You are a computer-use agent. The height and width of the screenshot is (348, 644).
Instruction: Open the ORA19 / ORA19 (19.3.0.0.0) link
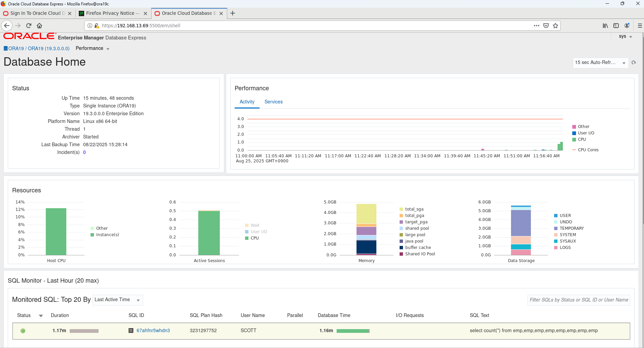39,49
